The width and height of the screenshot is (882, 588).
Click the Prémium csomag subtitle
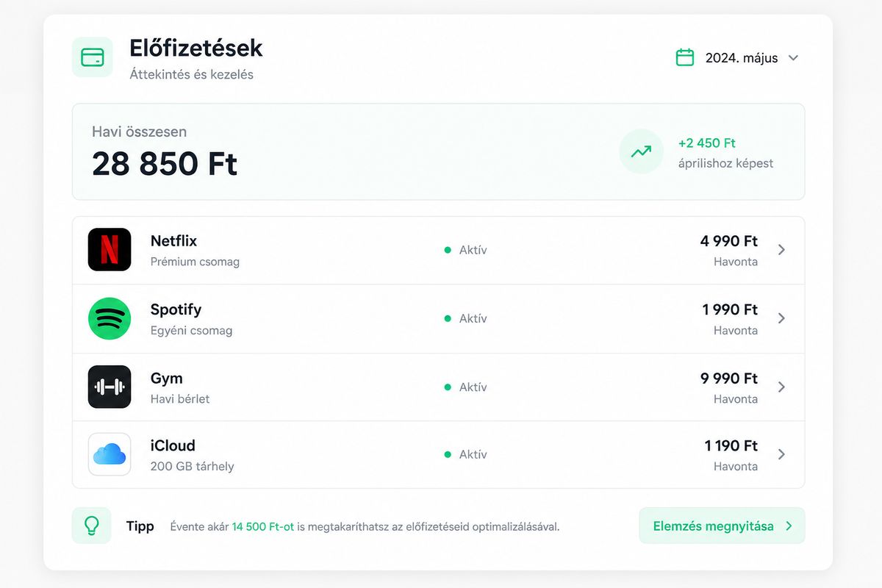coord(195,262)
